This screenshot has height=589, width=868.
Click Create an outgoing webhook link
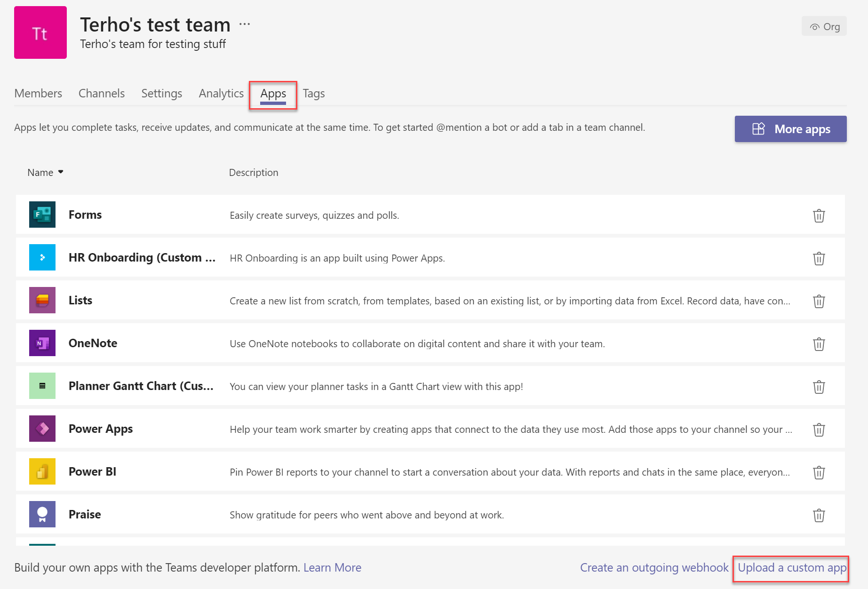(654, 568)
